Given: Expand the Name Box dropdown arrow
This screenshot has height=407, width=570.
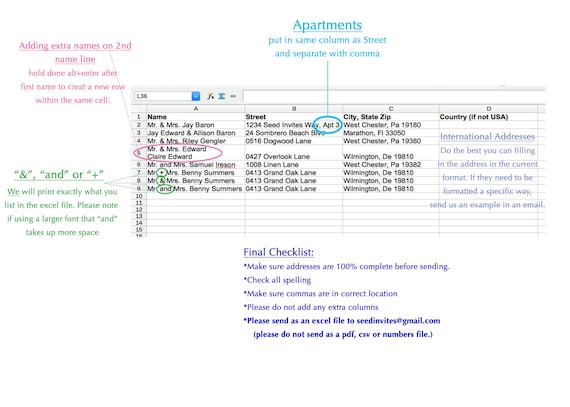Looking at the screenshot, I should (x=196, y=96).
